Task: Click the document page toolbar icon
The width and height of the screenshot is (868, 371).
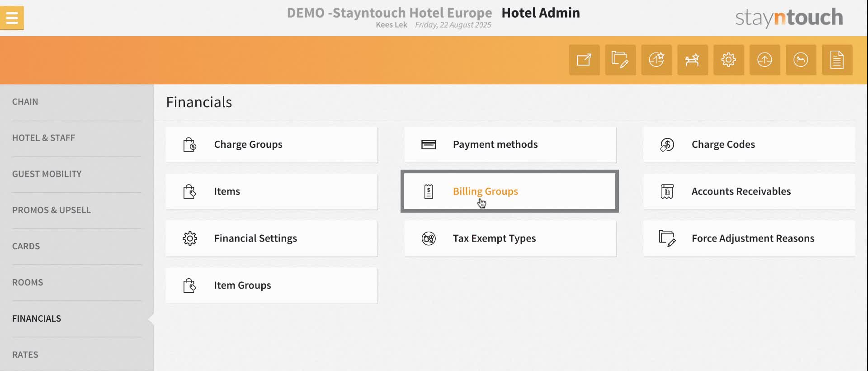Action: coord(837,60)
